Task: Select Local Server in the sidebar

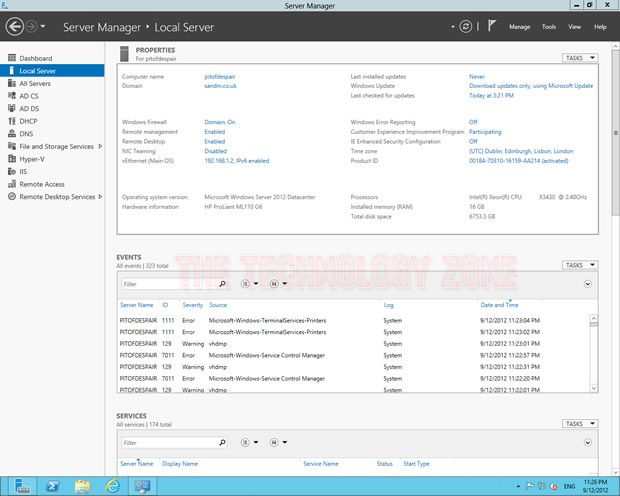Action: tap(52, 71)
